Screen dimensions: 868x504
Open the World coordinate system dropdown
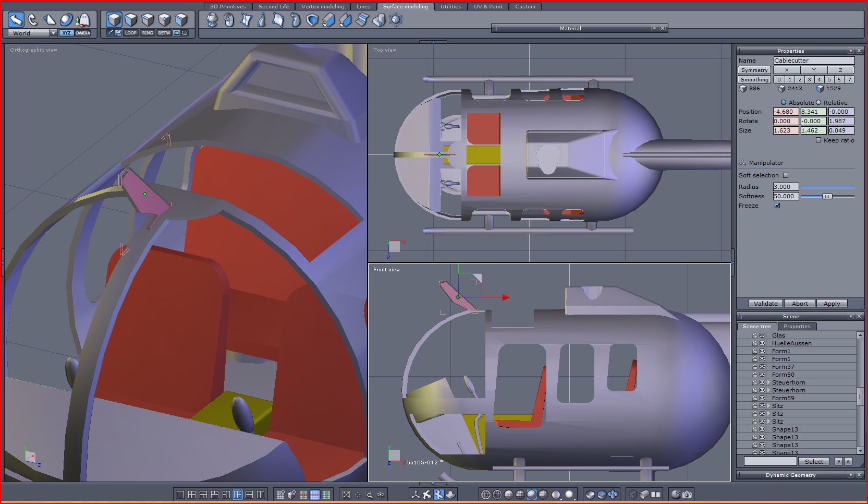click(x=53, y=33)
